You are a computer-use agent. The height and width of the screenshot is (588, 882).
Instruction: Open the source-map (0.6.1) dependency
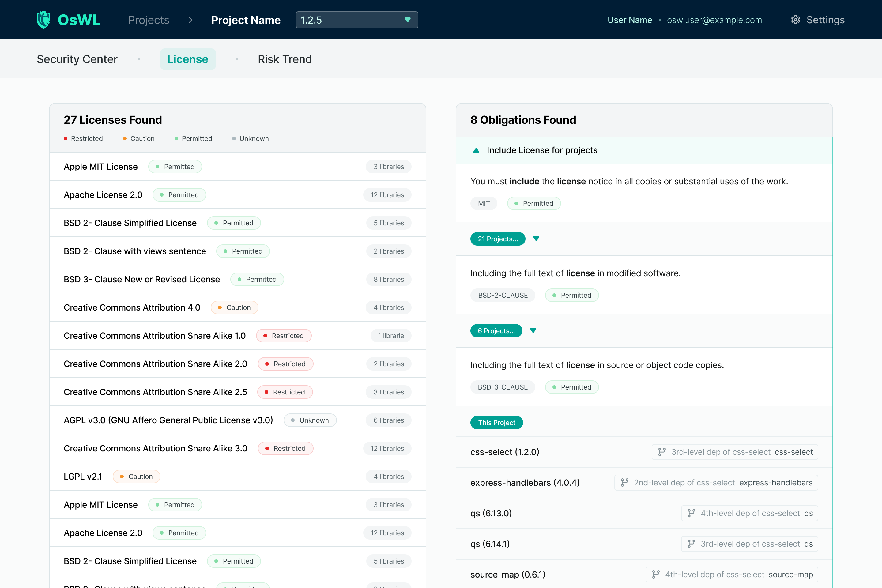(x=644, y=575)
